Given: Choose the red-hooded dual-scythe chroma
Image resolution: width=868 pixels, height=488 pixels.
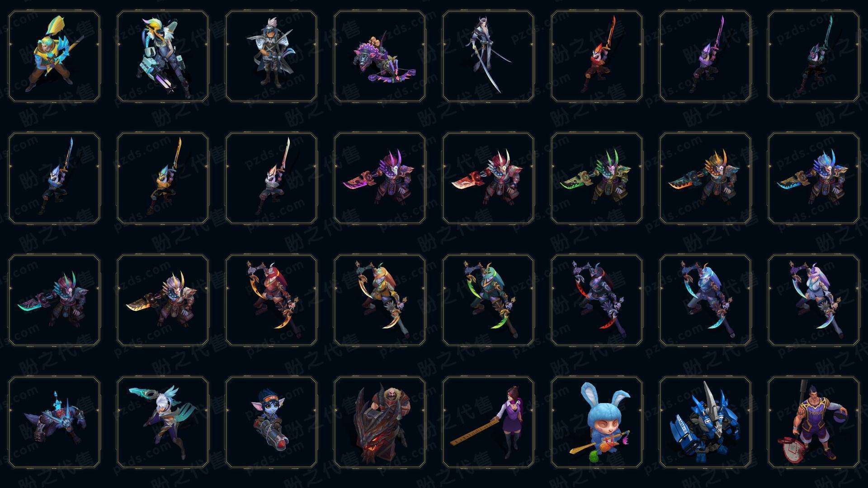Looking at the screenshot, I should [x=271, y=300].
